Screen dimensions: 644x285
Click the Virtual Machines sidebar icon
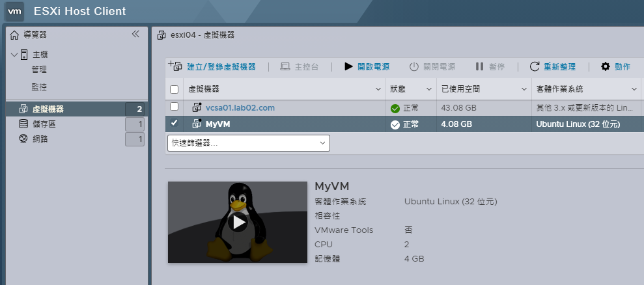[x=23, y=109]
